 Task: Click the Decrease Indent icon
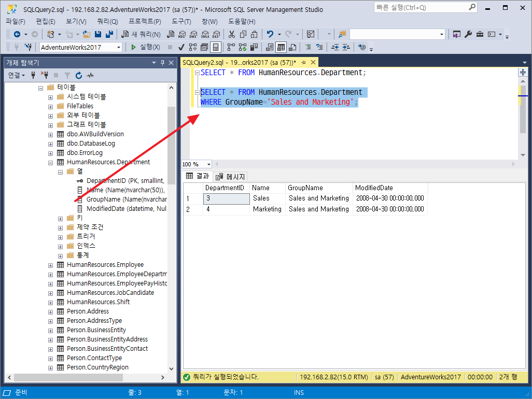tap(335, 47)
